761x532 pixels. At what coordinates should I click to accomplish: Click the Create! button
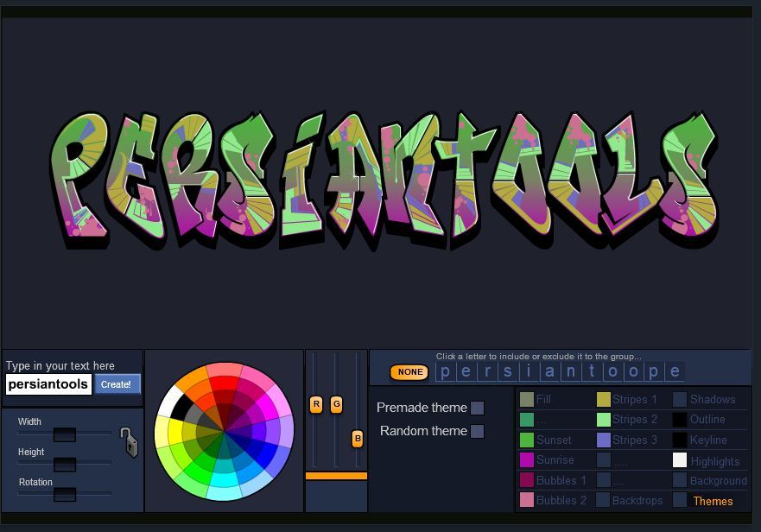click(117, 384)
